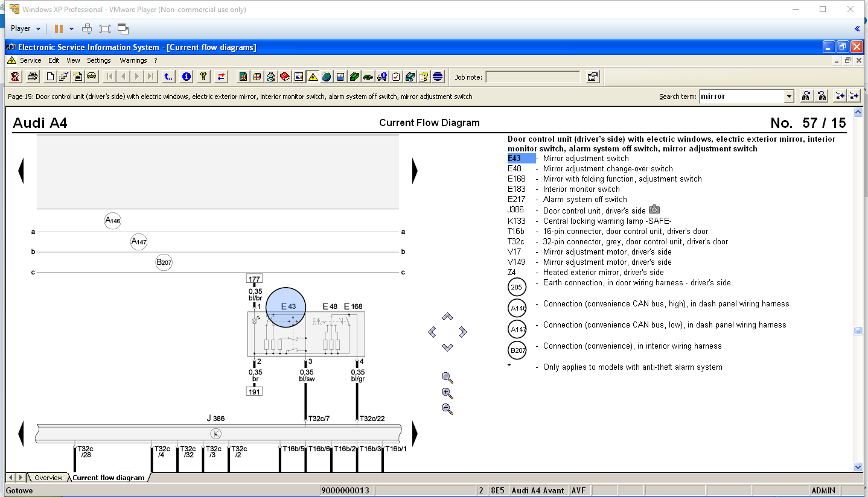868x497 pixels.
Task: Click the pan down arrow in diagram
Action: [x=447, y=347]
